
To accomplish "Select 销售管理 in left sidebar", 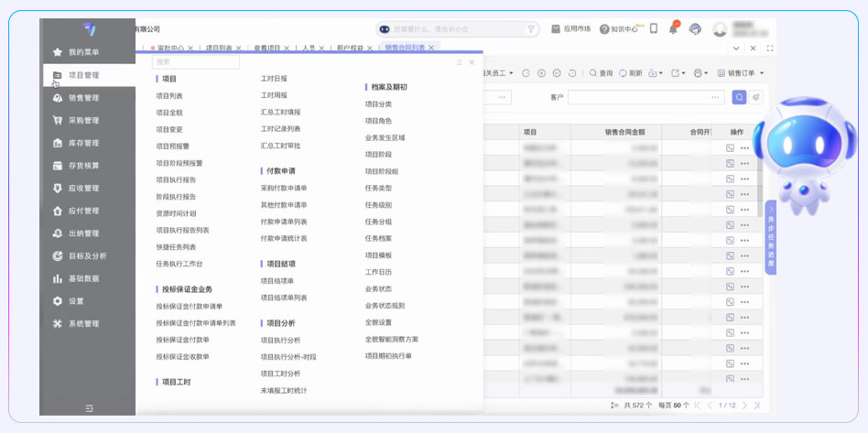I will tap(83, 98).
